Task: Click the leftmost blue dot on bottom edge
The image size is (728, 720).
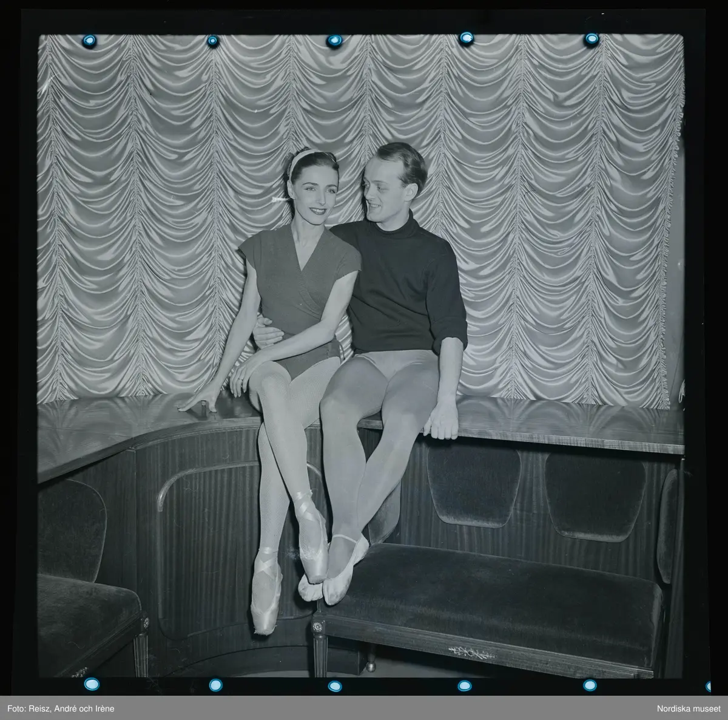Action: pos(92,684)
